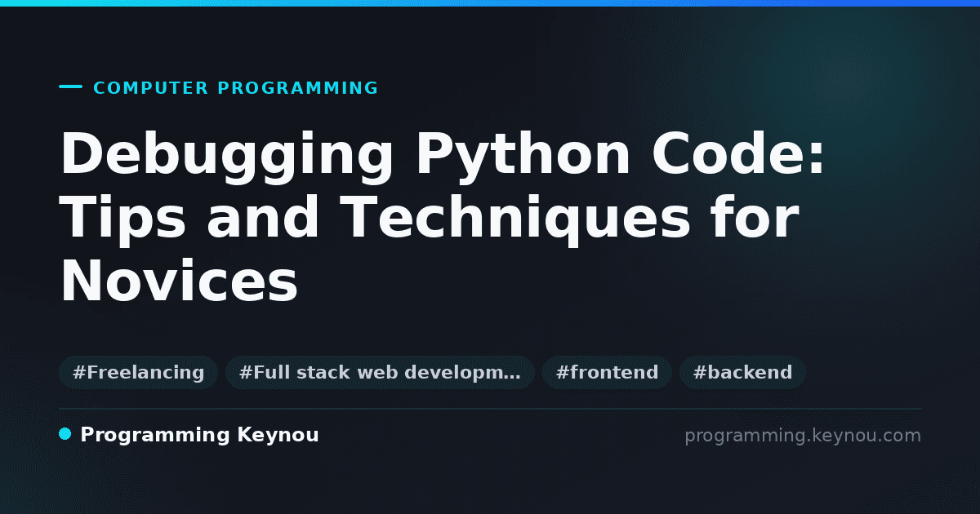Open the programming.keynou.com site link text
Screen dimensions: 980x514
click(803, 436)
